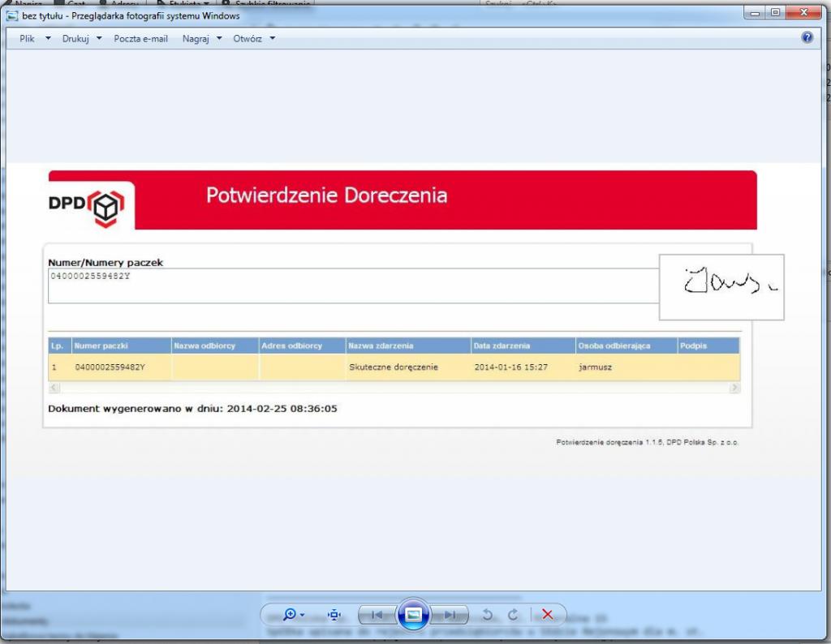
Task: Delete the photo with red X
Action: point(548,614)
